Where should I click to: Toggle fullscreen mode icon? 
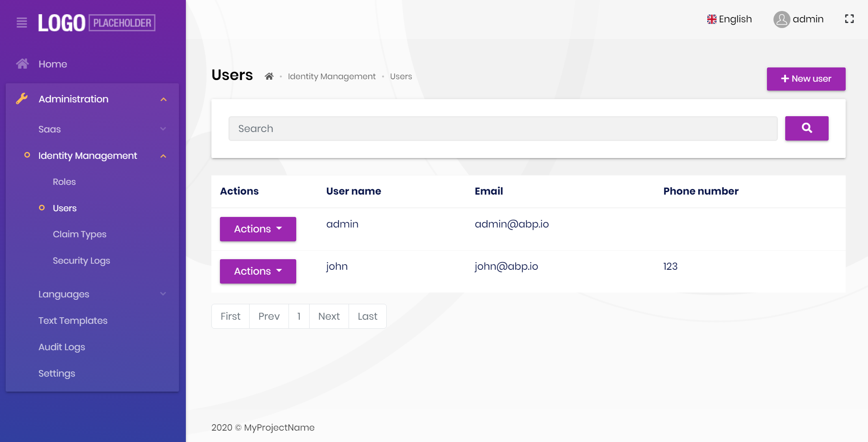849,19
